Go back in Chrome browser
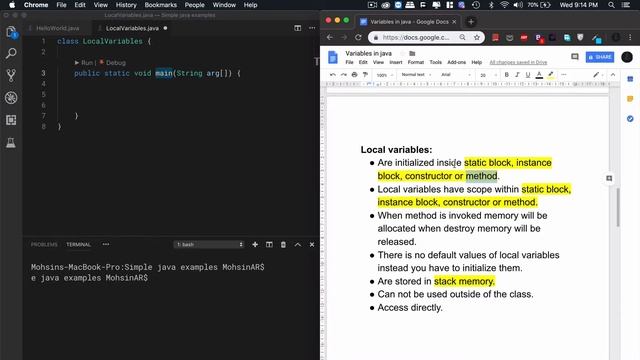This screenshot has height=360, width=640. 330,37
